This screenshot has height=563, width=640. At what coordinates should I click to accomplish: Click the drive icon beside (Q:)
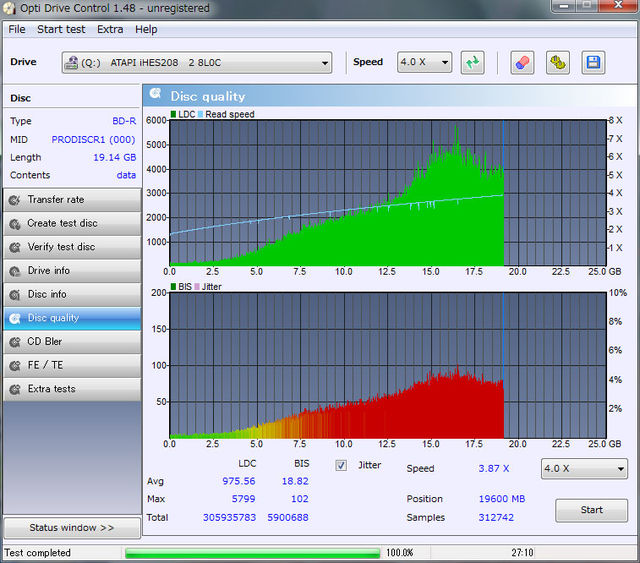point(71,62)
